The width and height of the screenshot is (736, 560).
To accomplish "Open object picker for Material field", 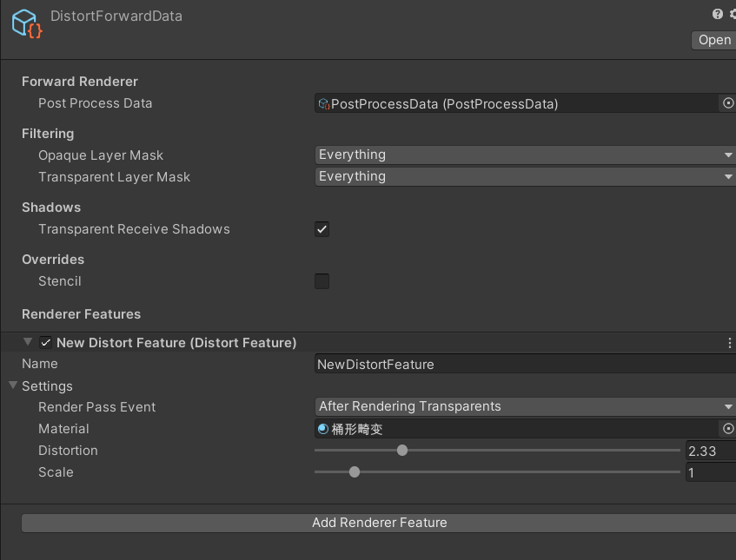I will [728, 429].
